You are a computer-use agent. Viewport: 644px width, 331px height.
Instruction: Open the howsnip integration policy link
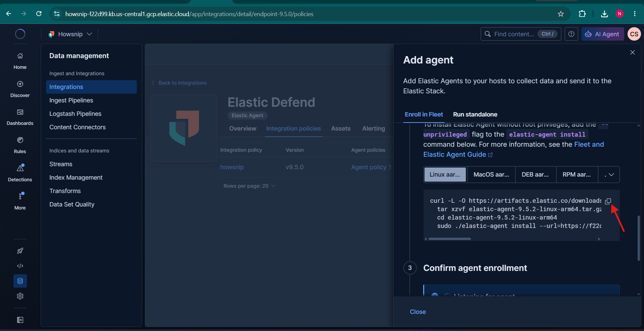[232, 167]
